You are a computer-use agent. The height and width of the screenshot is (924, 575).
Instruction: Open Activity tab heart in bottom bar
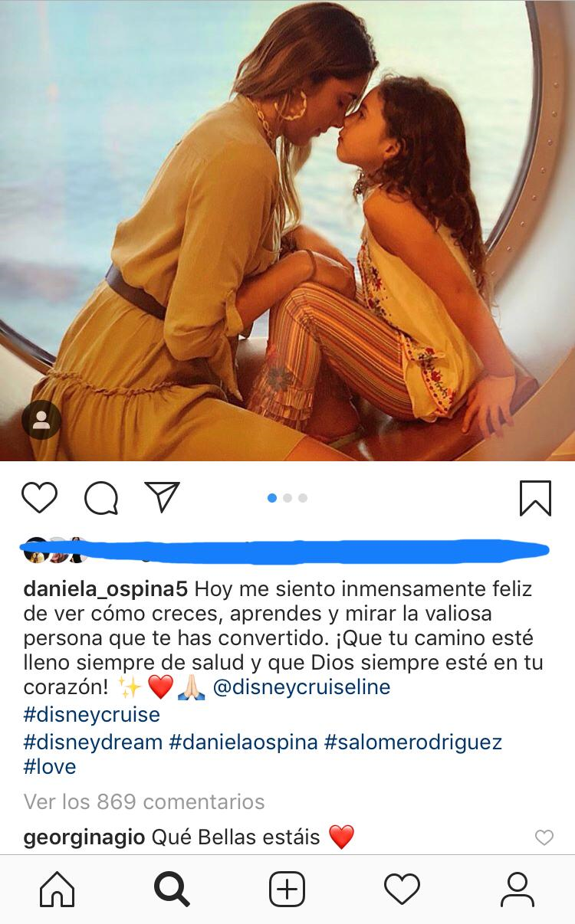point(402,890)
